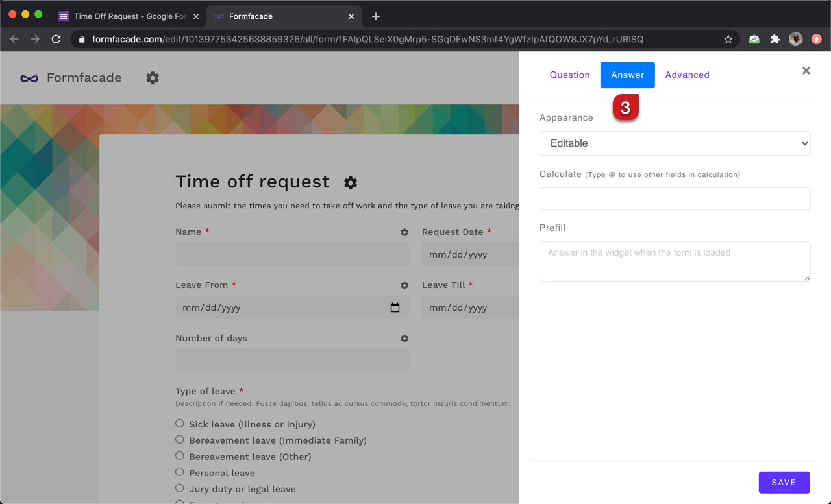Open the calendar picker in Leave From field
The image size is (831, 504).
coord(395,307)
